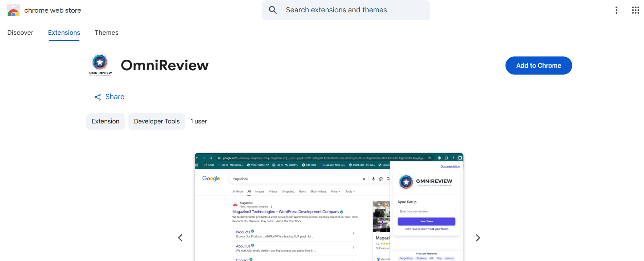Image resolution: width=644 pixels, height=261 pixels.
Task: Show previous screenshot with left arrow
Action: 180,238
